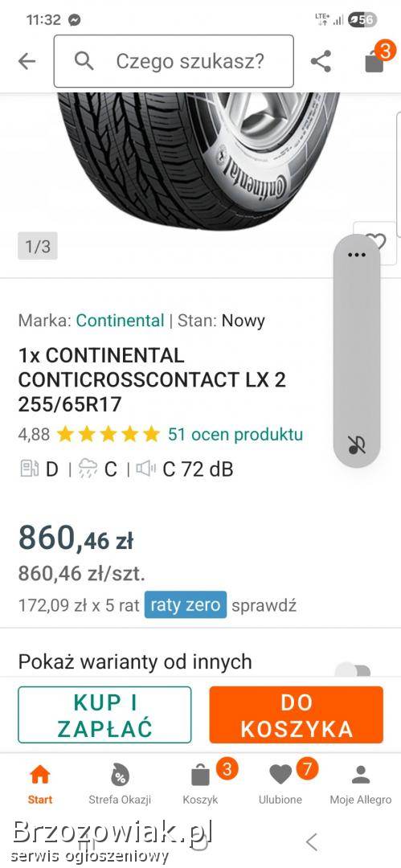Open the share icon
The height and width of the screenshot is (868, 401).
click(x=321, y=61)
